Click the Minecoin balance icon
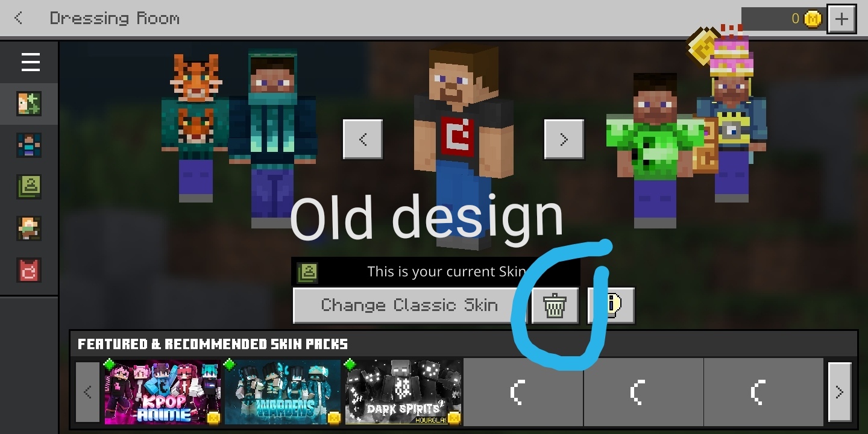 [x=813, y=19]
